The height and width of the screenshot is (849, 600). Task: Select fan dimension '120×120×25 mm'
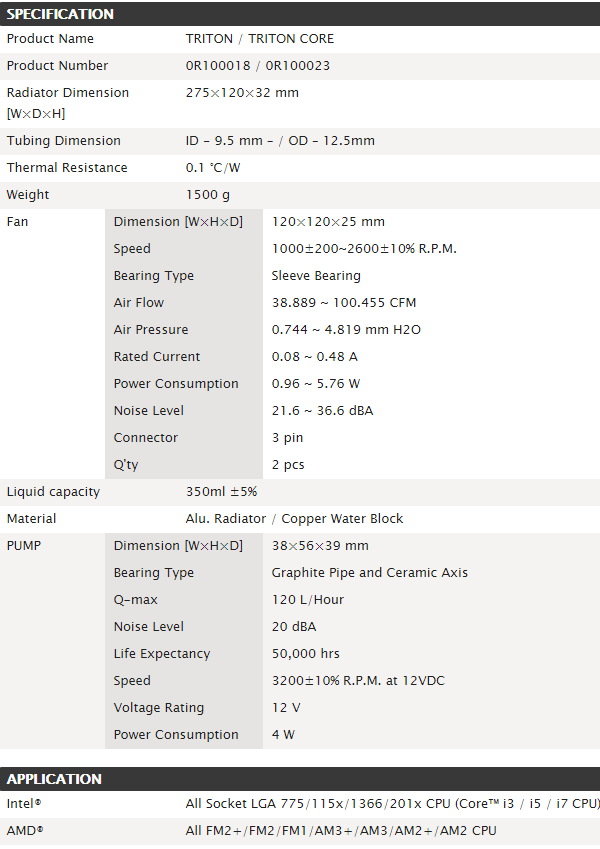click(x=328, y=222)
